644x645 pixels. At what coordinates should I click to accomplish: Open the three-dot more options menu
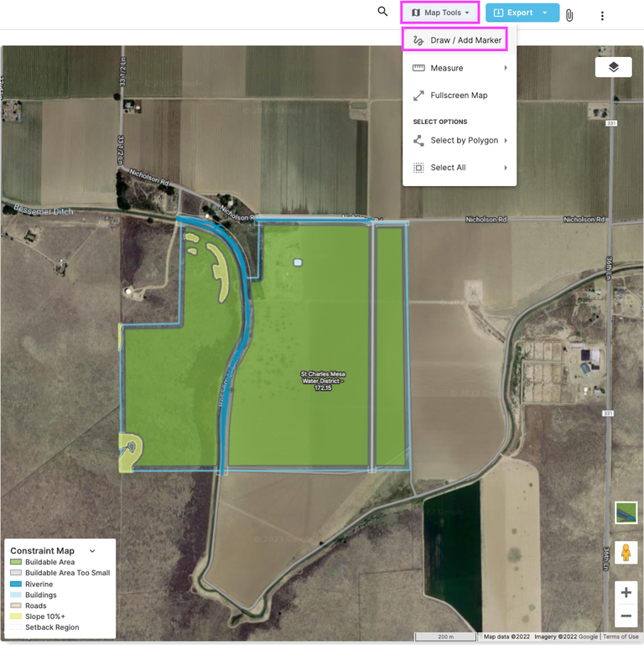pos(602,16)
